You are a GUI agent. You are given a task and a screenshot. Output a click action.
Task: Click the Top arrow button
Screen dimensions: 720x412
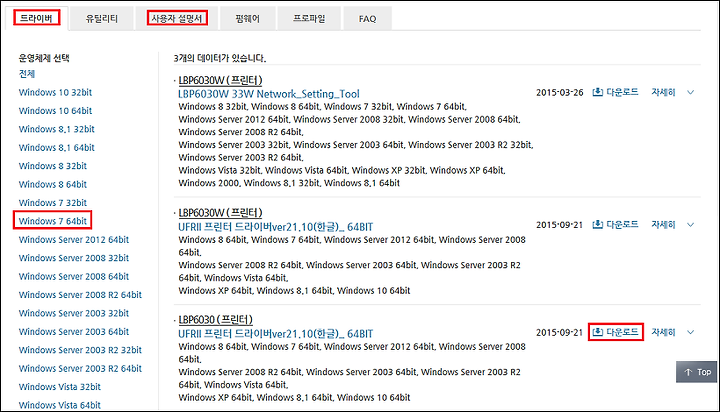click(x=697, y=372)
